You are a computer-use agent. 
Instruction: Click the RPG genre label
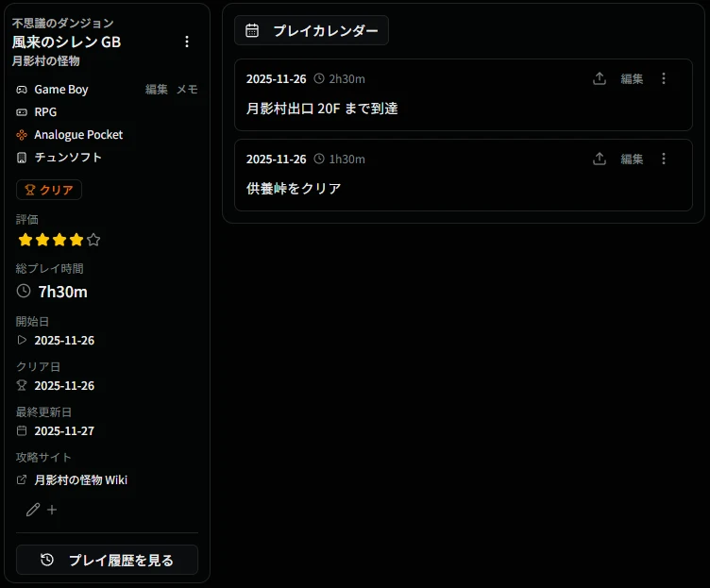pos(45,112)
